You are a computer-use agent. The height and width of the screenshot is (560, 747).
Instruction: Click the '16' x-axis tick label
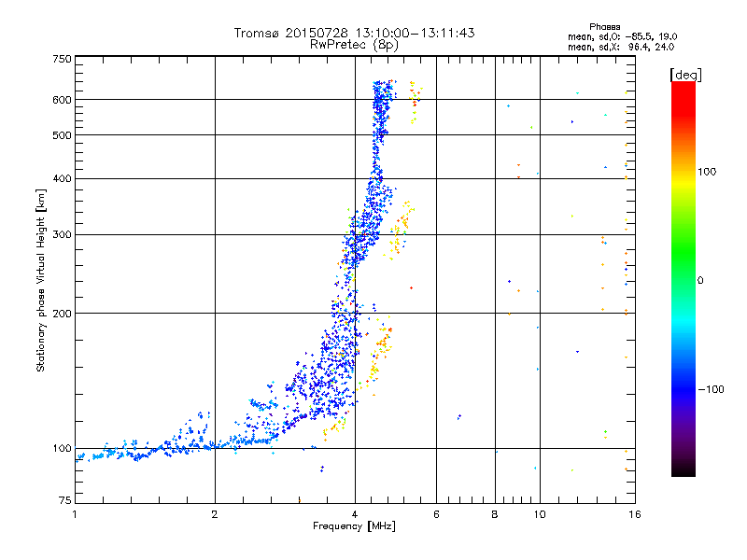pyautogui.click(x=635, y=514)
